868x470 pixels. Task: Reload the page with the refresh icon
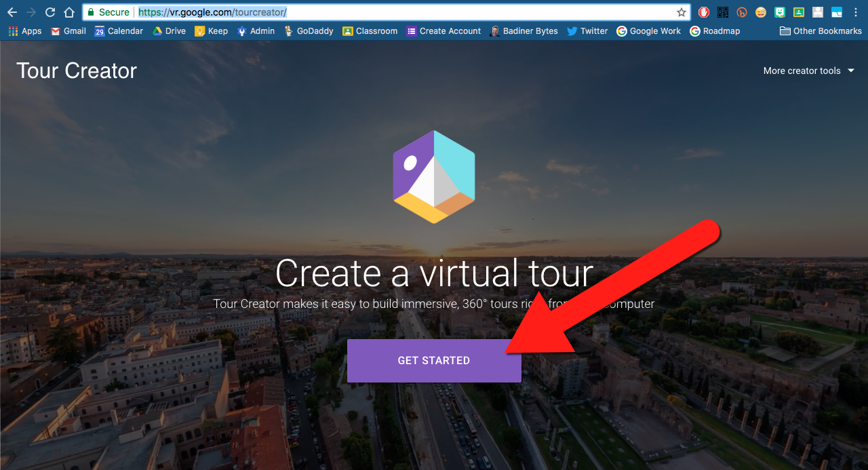pos(50,12)
